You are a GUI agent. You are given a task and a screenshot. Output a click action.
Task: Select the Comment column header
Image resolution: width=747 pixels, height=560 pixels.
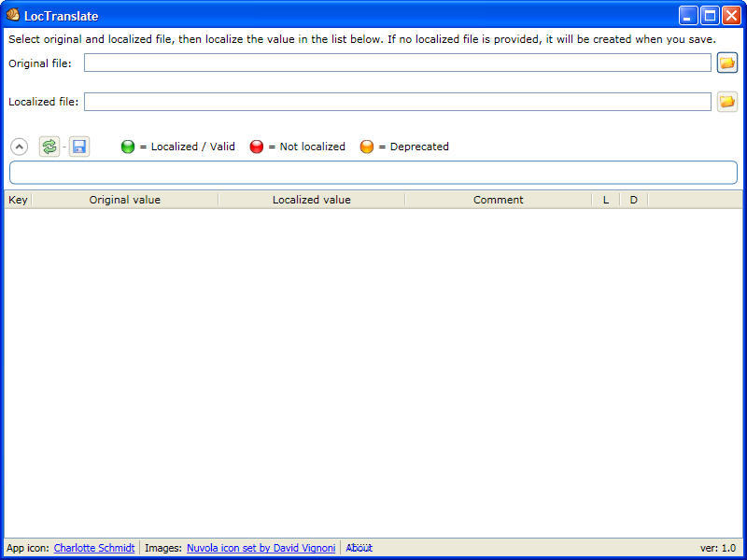click(x=498, y=199)
